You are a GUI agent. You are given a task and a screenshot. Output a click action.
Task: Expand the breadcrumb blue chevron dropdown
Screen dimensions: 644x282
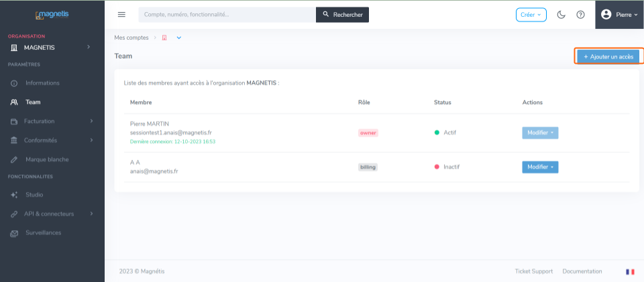[178, 38]
